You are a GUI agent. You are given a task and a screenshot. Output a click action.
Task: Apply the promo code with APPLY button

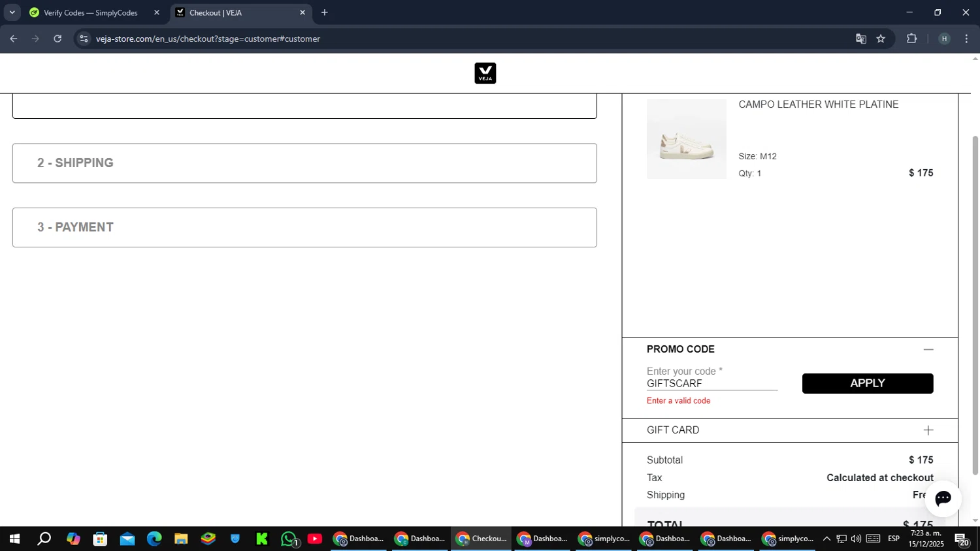tap(867, 383)
